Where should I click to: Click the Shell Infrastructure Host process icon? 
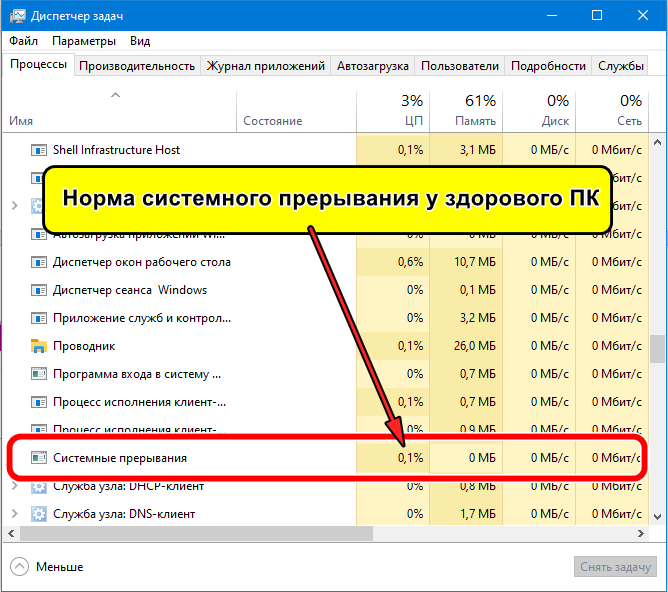(39, 150)
